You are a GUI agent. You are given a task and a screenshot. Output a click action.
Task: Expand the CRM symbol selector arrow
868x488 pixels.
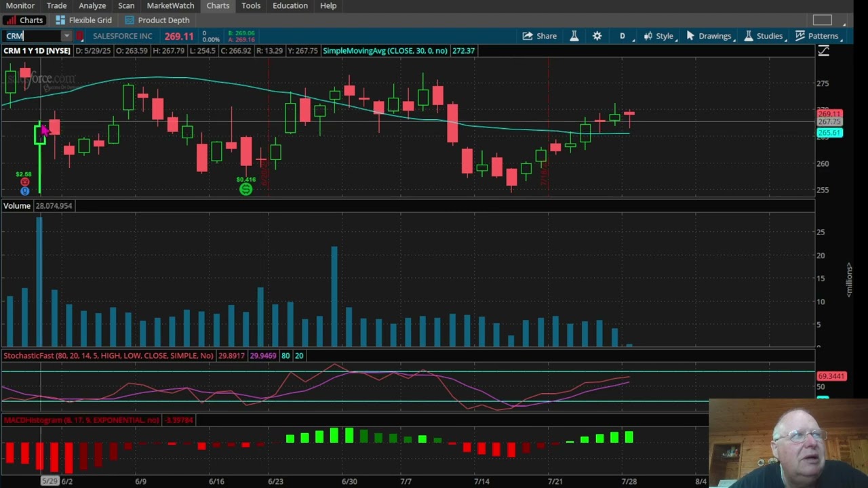[66, 36]
